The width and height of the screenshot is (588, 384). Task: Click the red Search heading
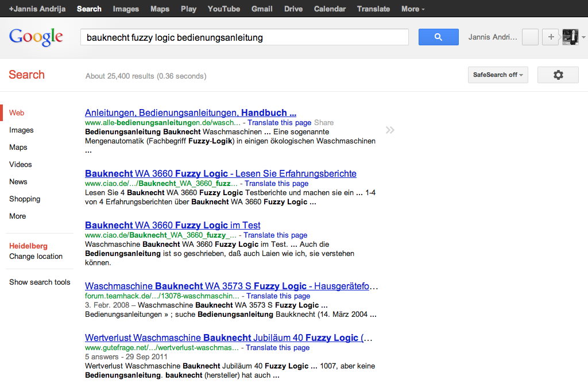pos(26,75)
